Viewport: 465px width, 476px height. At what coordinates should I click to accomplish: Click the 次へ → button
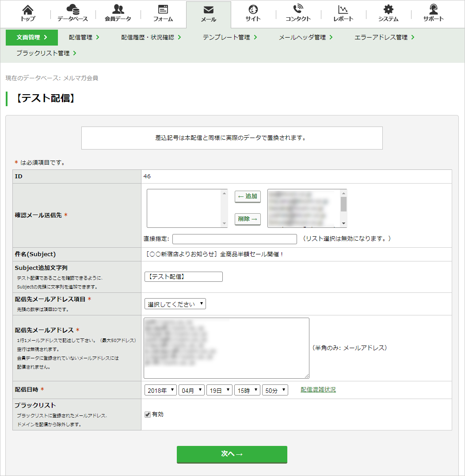tap(232, 454)
